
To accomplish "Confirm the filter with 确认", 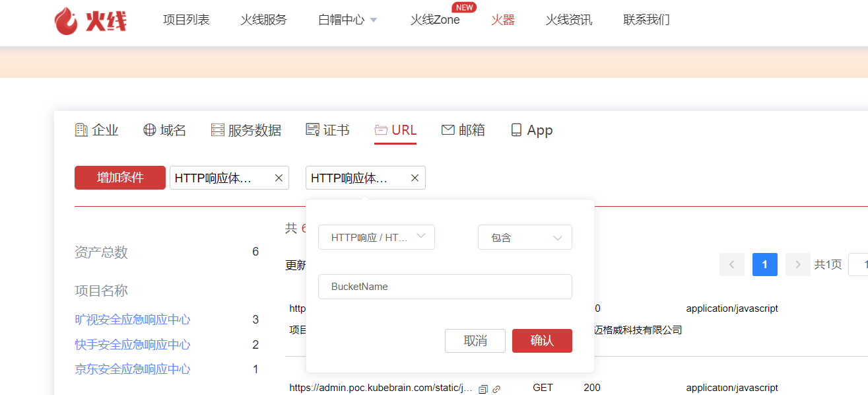I will 542,341.
